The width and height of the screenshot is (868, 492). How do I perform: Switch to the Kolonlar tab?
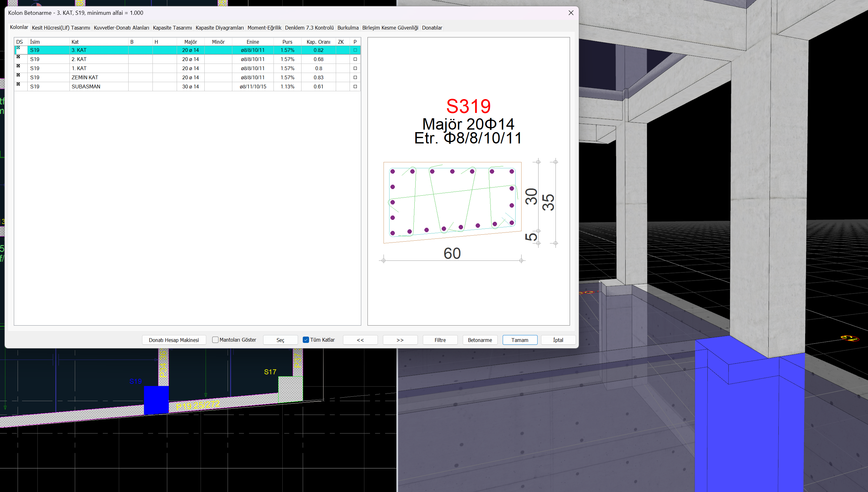click(19, 27)
